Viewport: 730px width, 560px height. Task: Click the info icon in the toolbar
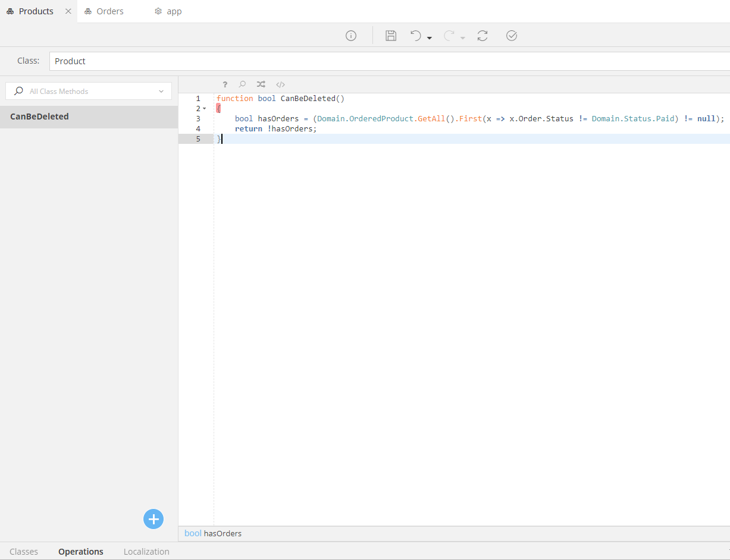[x=351, y=36]
